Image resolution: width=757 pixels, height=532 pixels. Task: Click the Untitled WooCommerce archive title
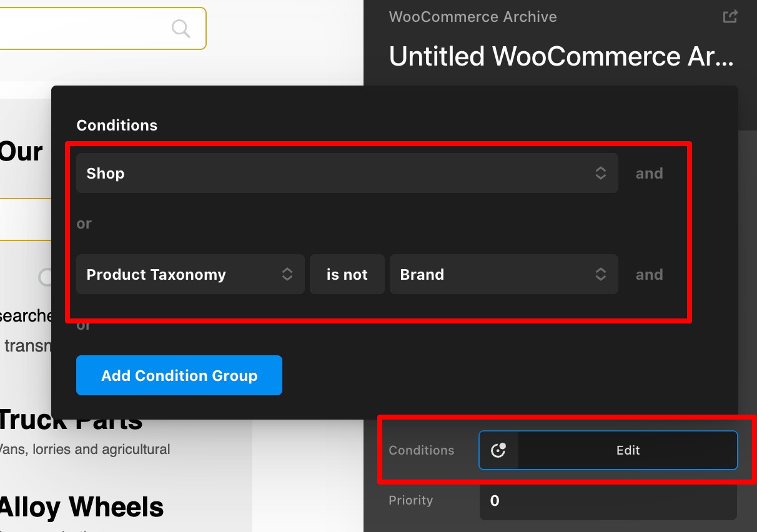[x=562, y=57]
